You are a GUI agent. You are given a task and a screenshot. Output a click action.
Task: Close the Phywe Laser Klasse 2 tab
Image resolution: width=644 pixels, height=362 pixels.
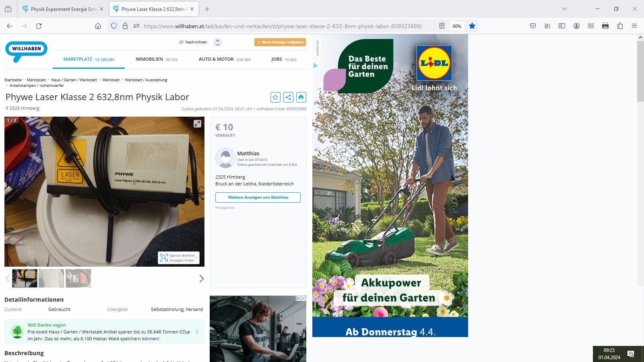coord(192,9)
